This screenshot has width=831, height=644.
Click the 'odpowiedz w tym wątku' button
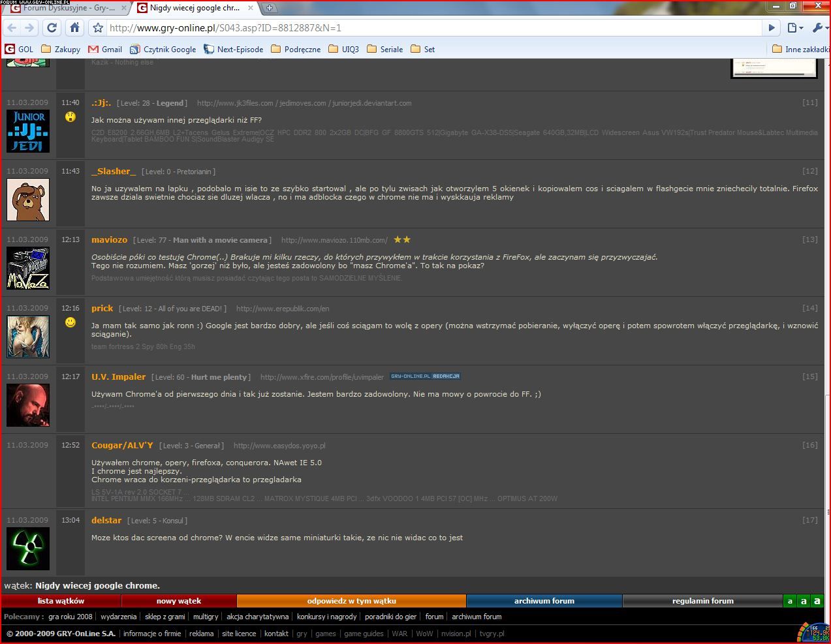351,601
